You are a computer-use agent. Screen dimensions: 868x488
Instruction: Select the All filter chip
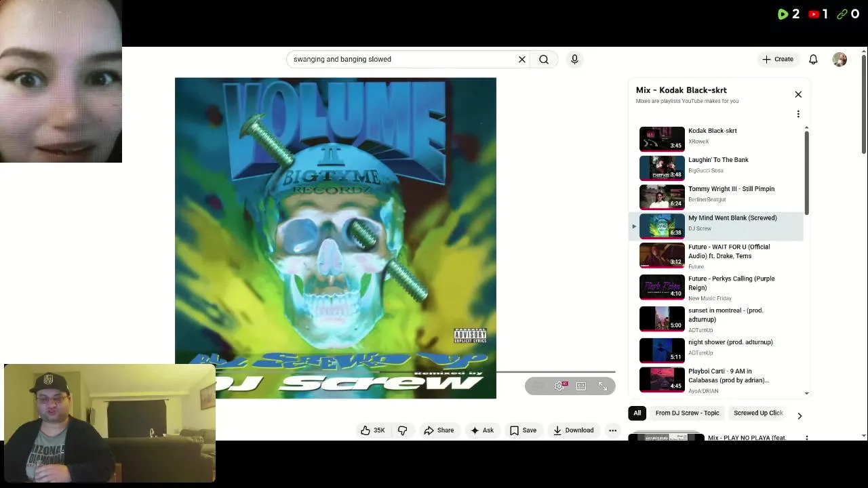(637, 413)
